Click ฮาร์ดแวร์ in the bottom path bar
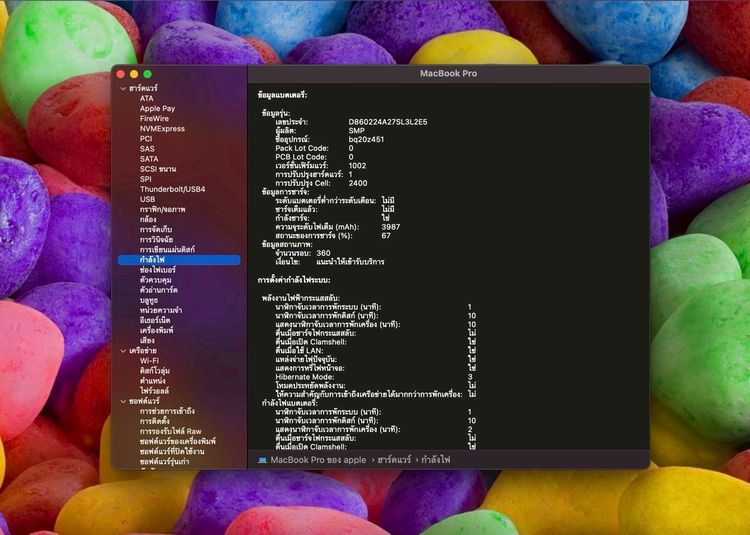Viewport: 750px width, 535px height. pos(394,460)
